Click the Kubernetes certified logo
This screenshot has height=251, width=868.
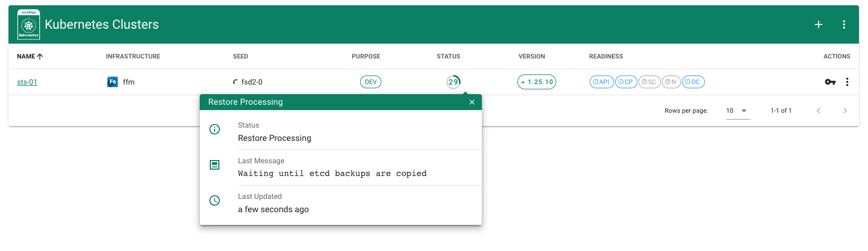pyautogui.click(x=29, y=24)
